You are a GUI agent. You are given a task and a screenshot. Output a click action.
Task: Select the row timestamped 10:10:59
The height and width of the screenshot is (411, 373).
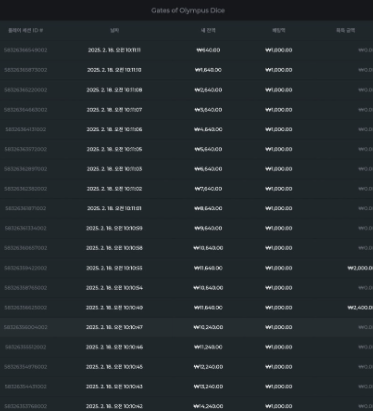coord(186,228)
